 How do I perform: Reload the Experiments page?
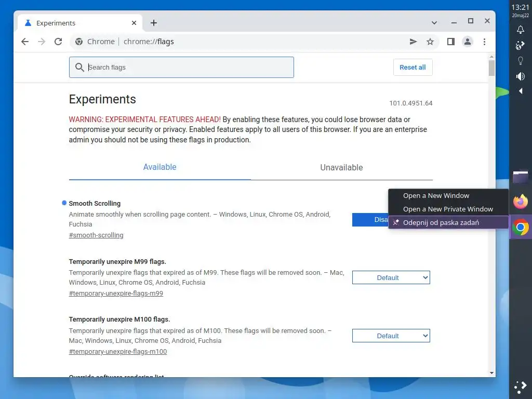click(58, 42)
